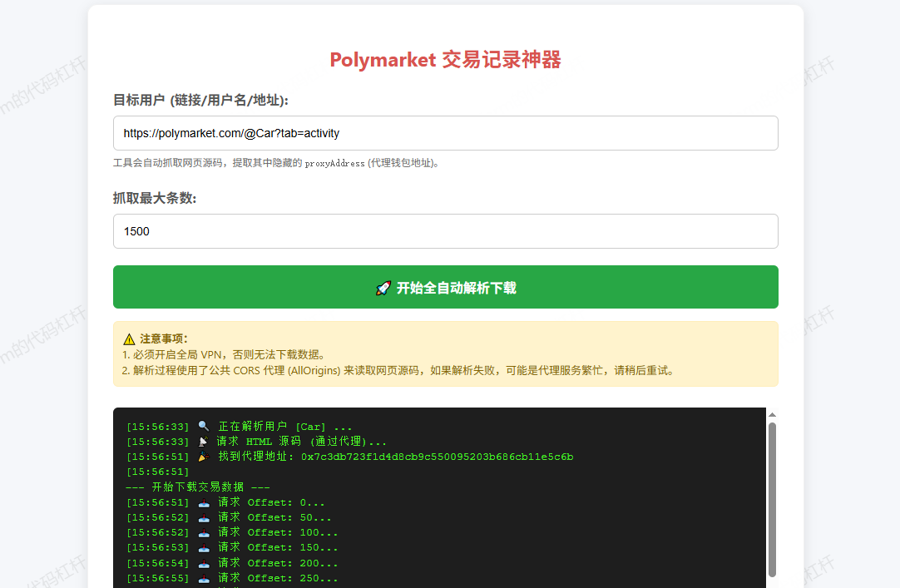
Task: Click the log console scroll-up arrow
Action: click(x=772, y=414)
